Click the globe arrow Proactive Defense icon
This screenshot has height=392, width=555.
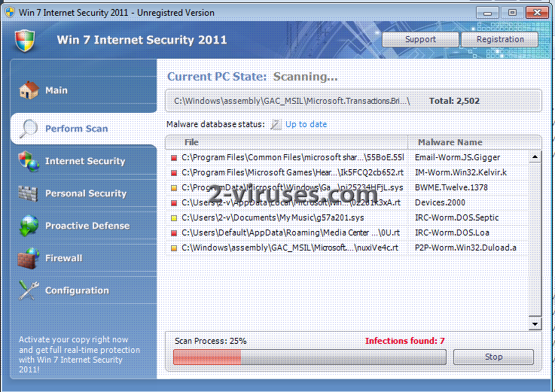coord(29,226)
